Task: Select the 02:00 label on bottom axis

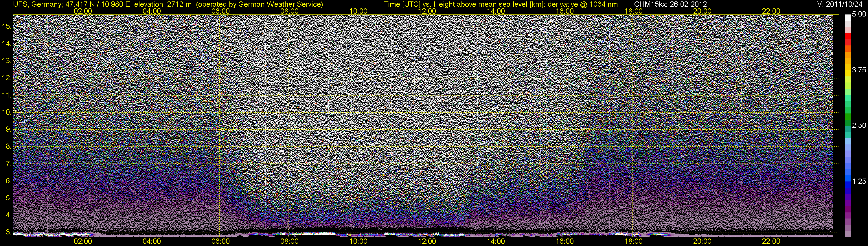Action: tap(83, 241)
